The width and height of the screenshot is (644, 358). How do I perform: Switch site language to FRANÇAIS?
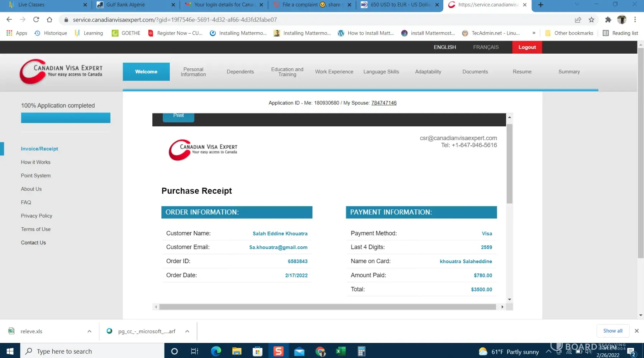point(486,47)
